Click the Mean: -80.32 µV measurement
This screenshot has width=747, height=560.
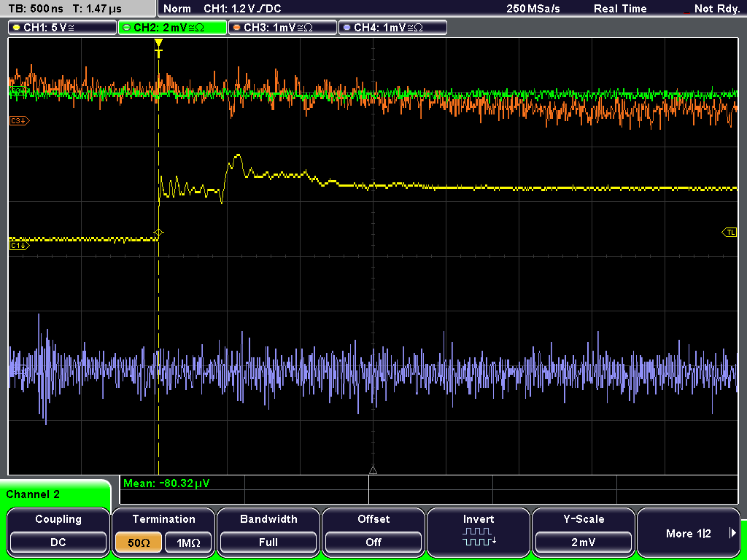pos(166,483)
